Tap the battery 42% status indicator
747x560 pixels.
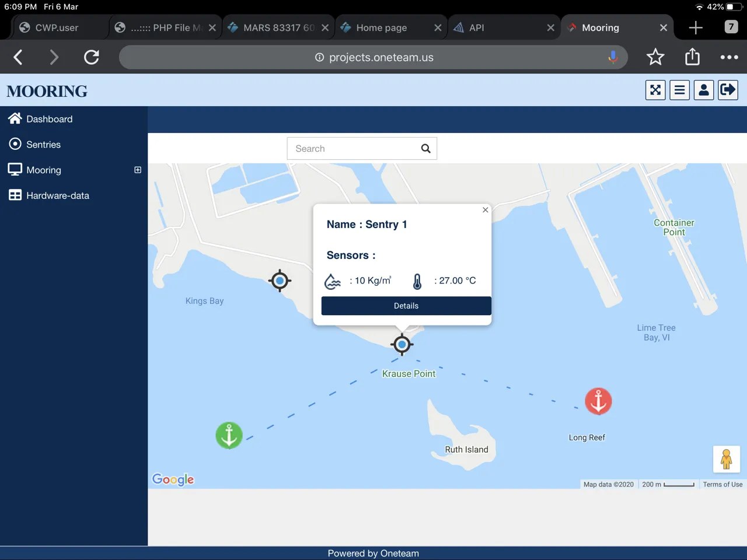point(724,7)
